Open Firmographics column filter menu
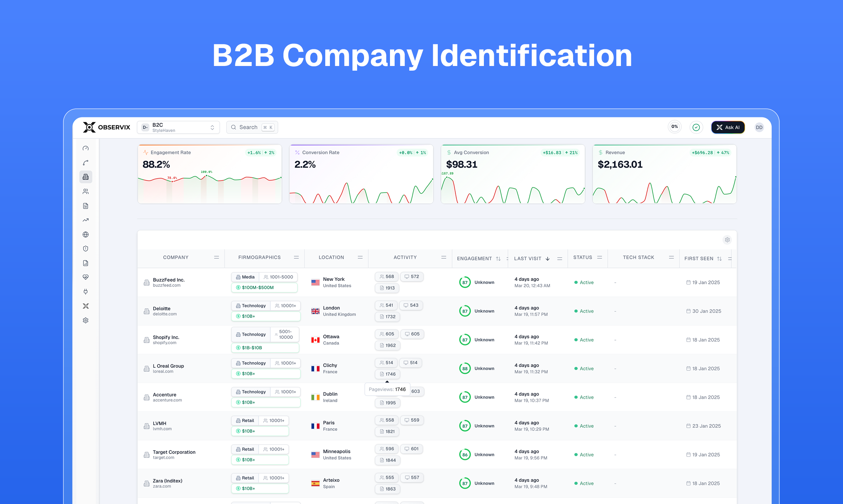The width and height of the screenshot is (843, 504). [x=296, y=257]
